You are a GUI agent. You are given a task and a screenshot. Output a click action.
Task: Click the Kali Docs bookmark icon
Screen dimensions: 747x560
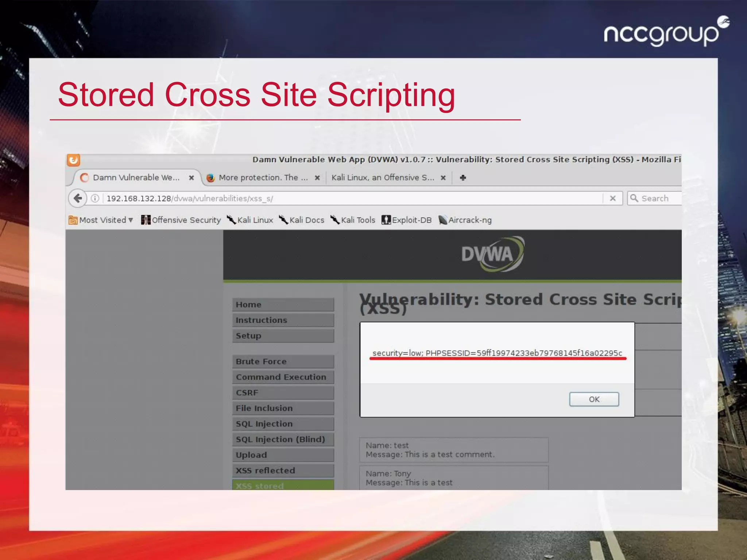[x=283, y=220]
